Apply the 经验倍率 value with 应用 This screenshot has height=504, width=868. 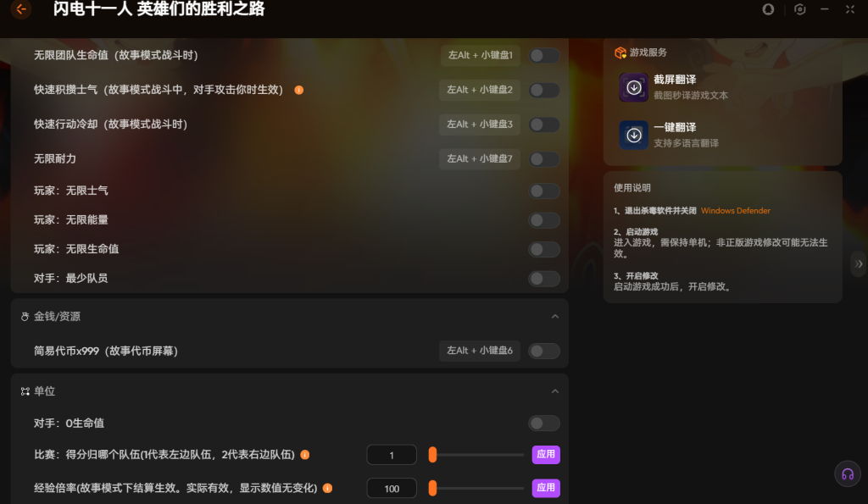click(546, 488)
